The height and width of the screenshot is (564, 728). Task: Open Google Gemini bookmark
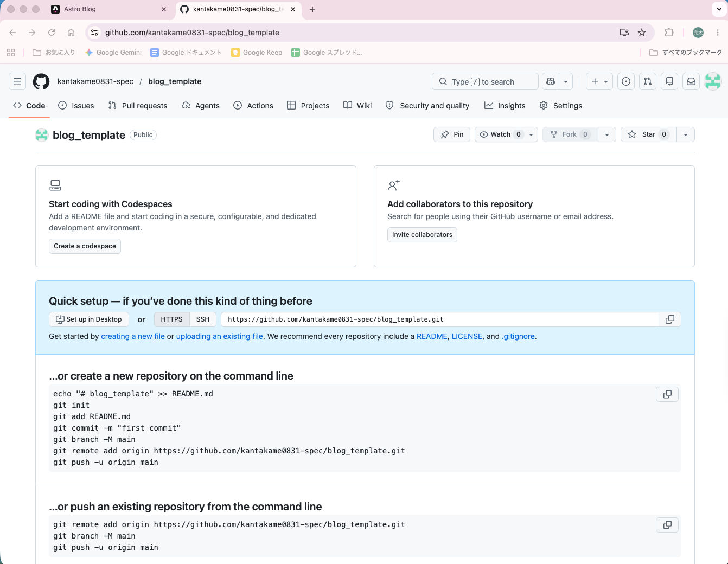pyautogui.click(x=113, y=53)
